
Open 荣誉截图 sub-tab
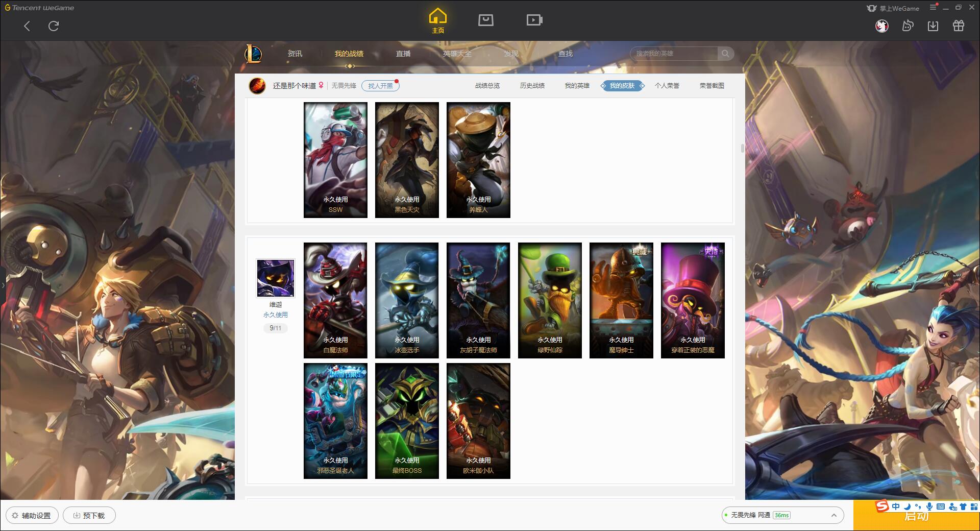point(712,86)
